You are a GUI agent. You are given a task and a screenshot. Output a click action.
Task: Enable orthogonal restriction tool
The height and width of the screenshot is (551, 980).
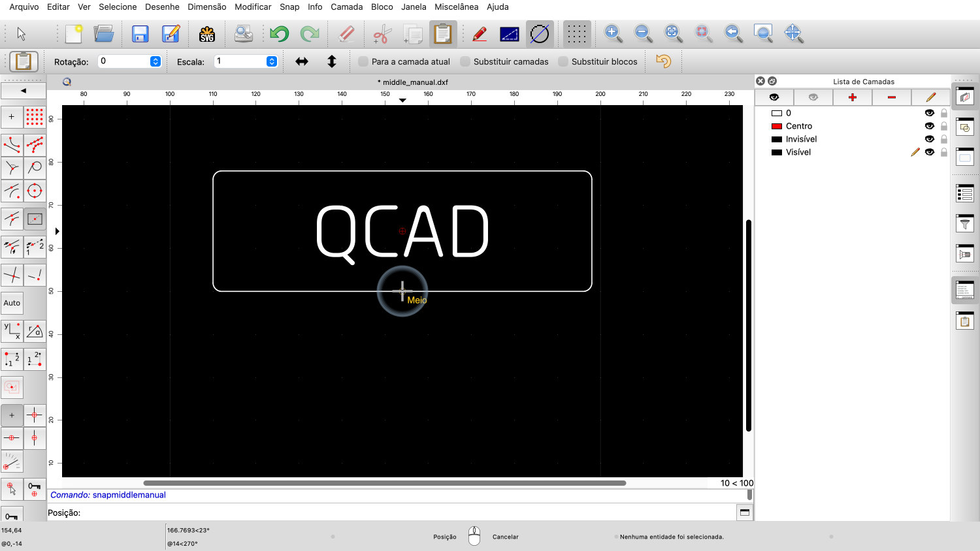35,415
